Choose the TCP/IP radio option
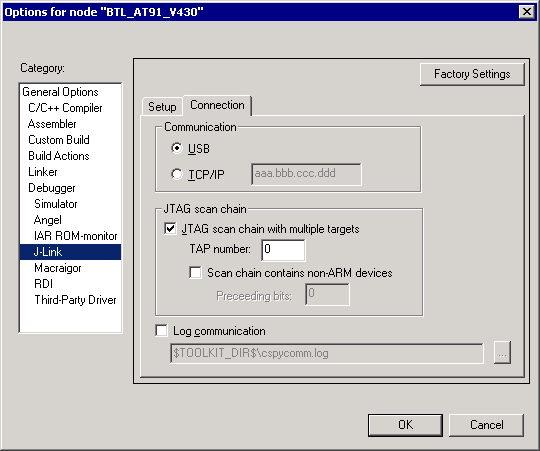Viewport: 540px width, 451px height. [177, 174]
